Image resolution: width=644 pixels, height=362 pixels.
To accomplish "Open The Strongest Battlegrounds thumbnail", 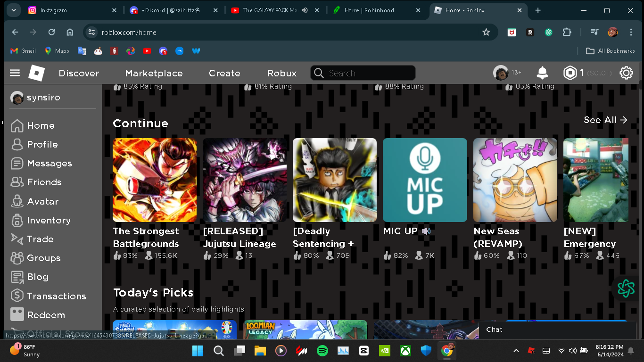I will [155, 180].
